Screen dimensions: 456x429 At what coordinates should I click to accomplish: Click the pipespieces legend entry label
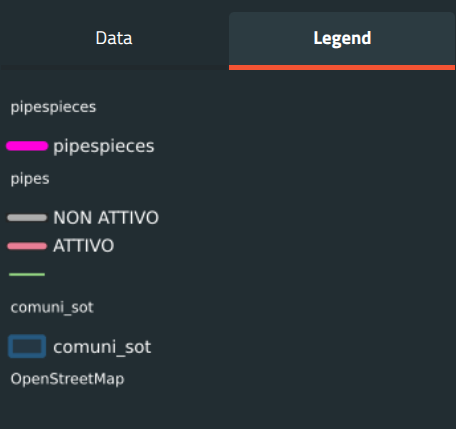click(x=104, y=147)
